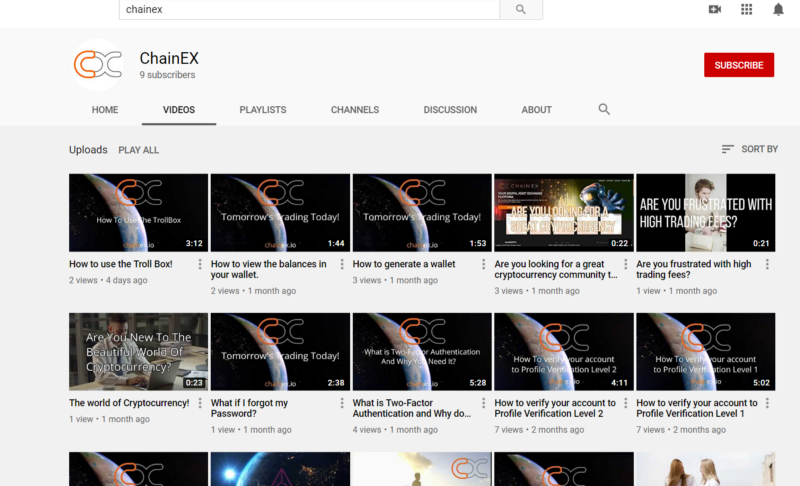
Task: Open Profile Verification Level 1 video title
Action: [696, 408]
